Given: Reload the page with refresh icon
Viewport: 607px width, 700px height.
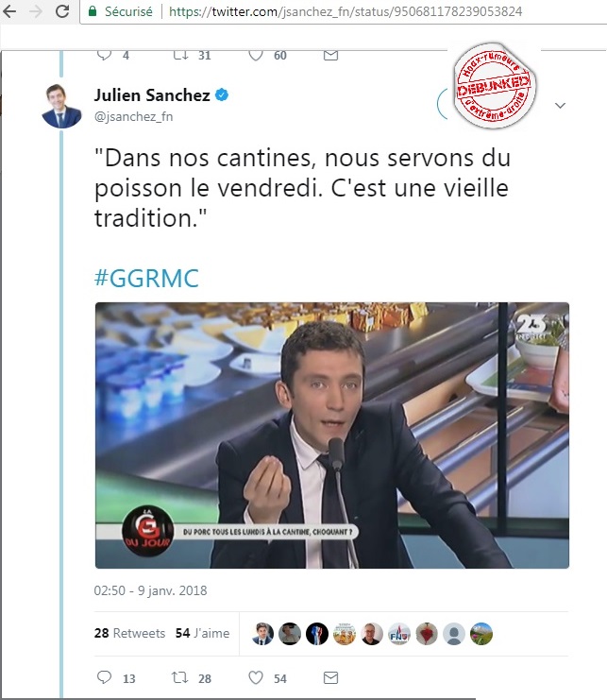Looking at the screenshot, I should (x=62, y=11).
